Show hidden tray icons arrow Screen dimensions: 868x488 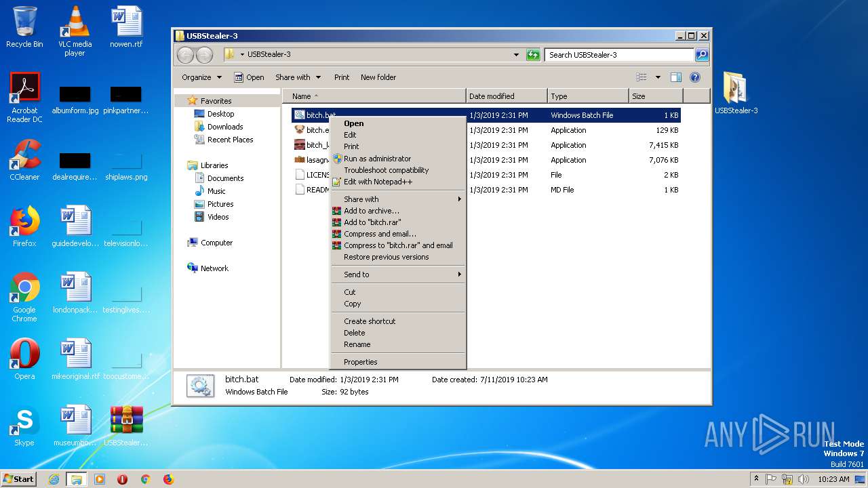pyautogui.click(x=756, y=479)
